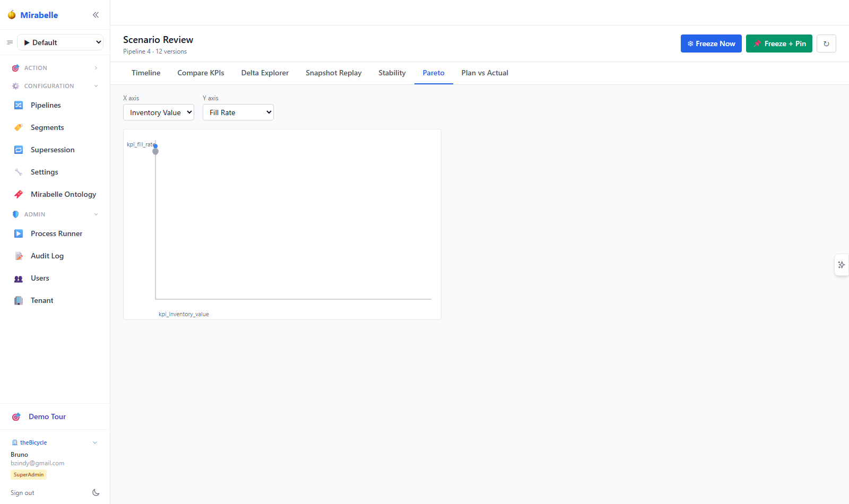Image resolution: width=849 pixels, height=504 pixels.
Task: Switch to the Delta Explorer tab
Action: click(265, 73)
